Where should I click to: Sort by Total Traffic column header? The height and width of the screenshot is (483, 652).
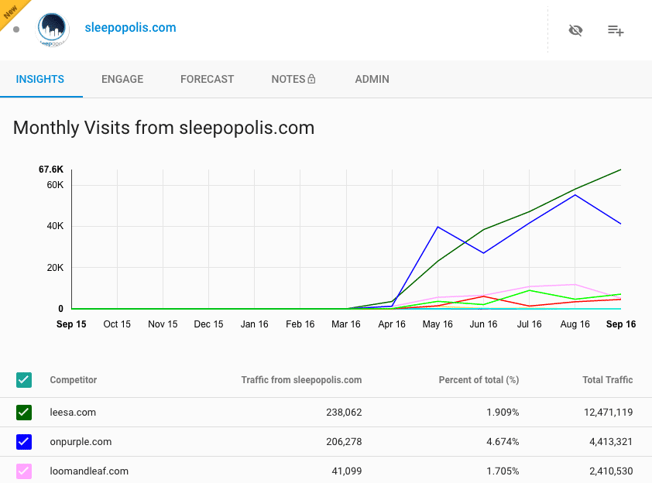(x=608, y=380)
